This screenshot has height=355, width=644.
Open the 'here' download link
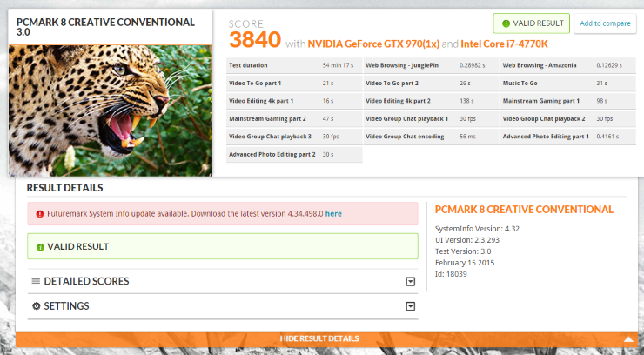pos(333,213)
